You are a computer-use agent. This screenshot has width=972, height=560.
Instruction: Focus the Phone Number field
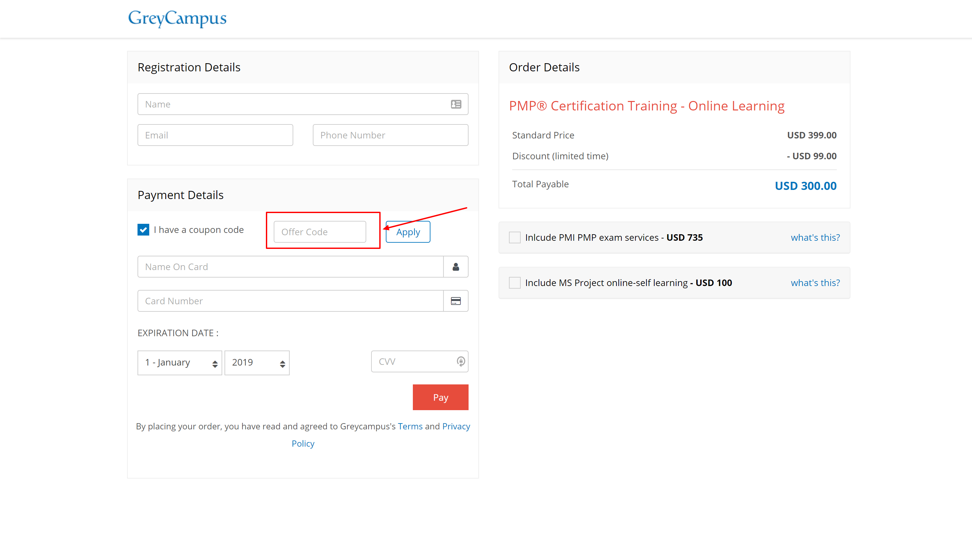point(390,135)
